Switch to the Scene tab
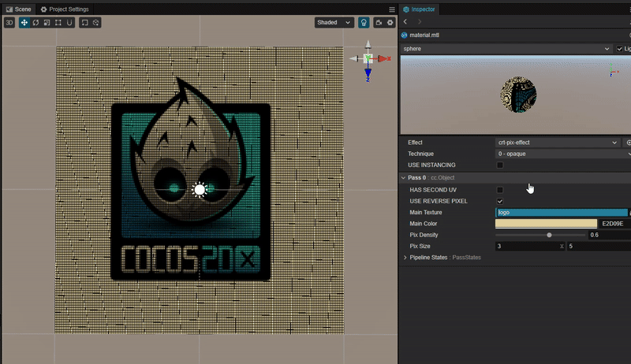Screen dimensions: 631x364 click(x=18, y=9)
